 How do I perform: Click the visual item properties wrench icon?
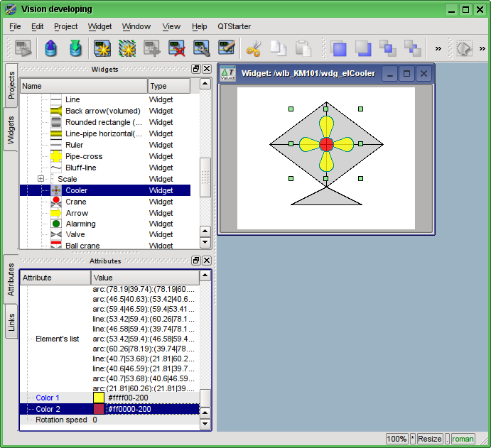(202, 48)
